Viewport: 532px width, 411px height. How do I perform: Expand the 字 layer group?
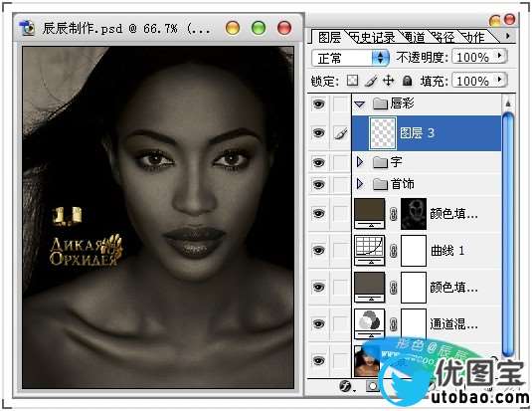tap(360, 162)
